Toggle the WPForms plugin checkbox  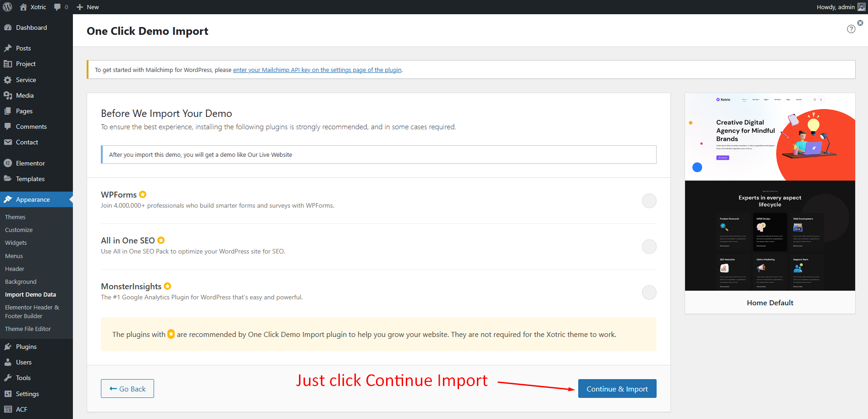pos(649,201)
